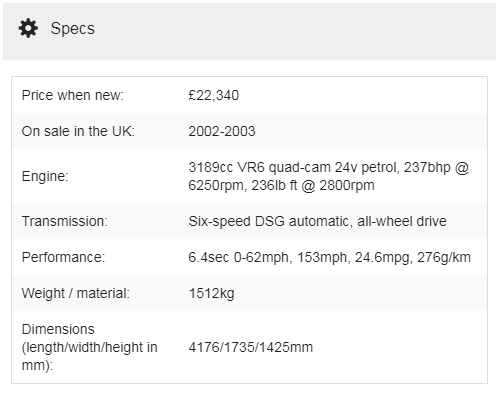Image resolution: width=497 pixels, height=397 pixels.
Task: Select the 2002-2003 sale years value
Action: click(x=222, y=131)
